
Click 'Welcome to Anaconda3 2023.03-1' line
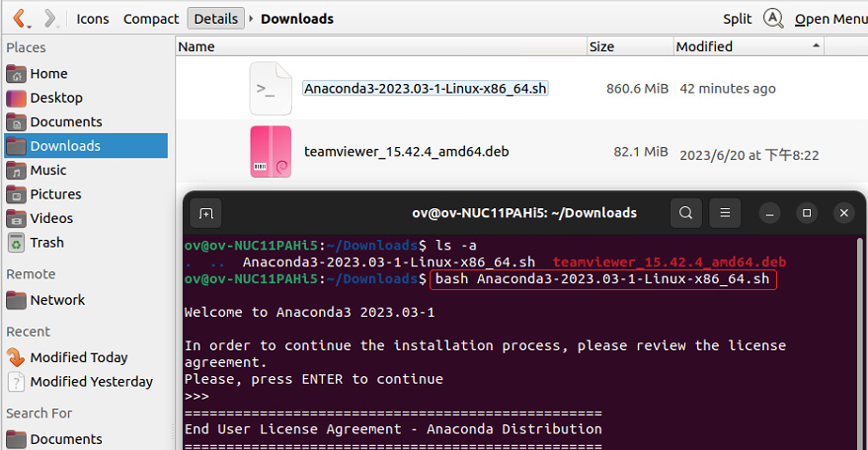coord(309,312)
